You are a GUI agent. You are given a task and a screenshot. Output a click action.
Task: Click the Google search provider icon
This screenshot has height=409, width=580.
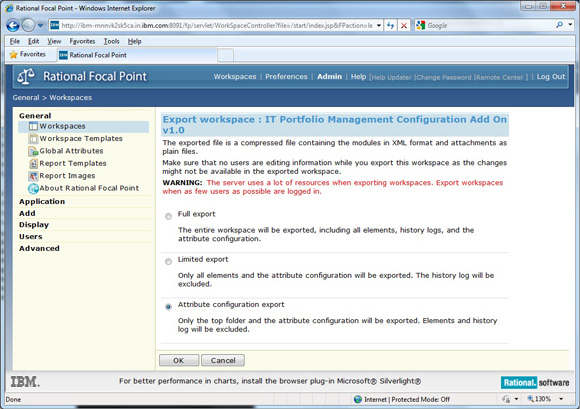pyautogui.click(x=421, y=25)
